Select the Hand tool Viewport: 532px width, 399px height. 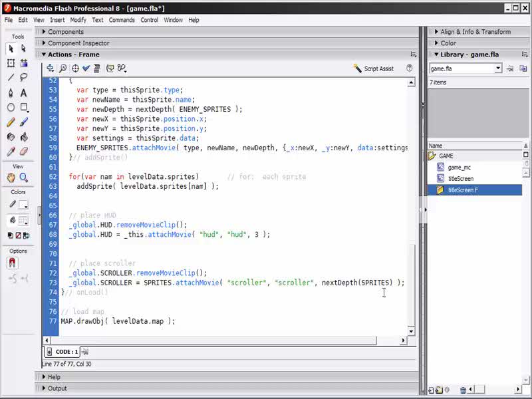(11, 178)
